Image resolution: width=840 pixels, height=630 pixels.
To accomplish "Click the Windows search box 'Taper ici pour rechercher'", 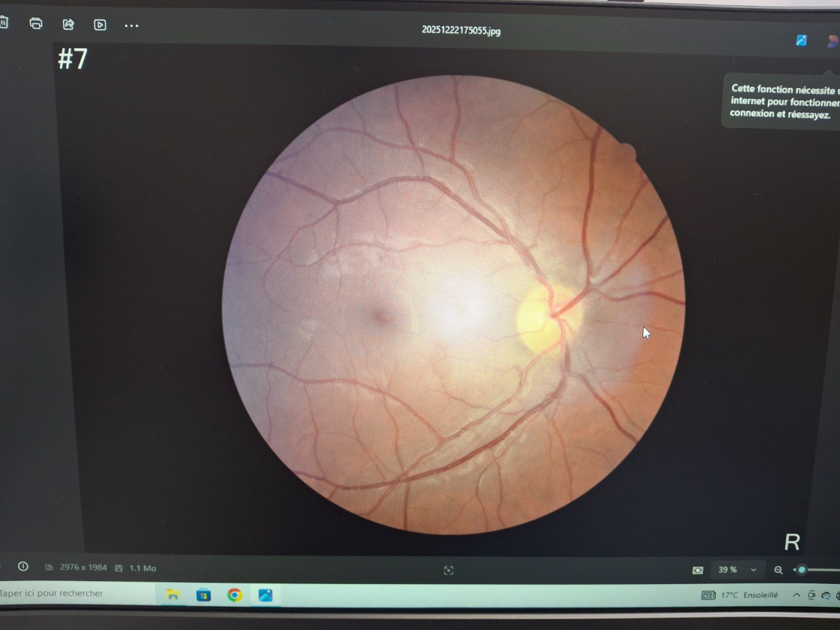I will [63, 593].
